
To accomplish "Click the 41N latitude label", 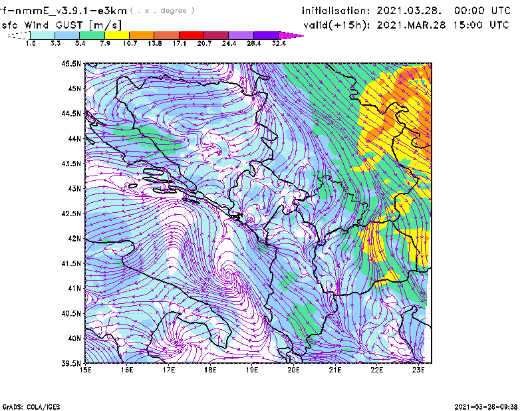I will [74, 289].
